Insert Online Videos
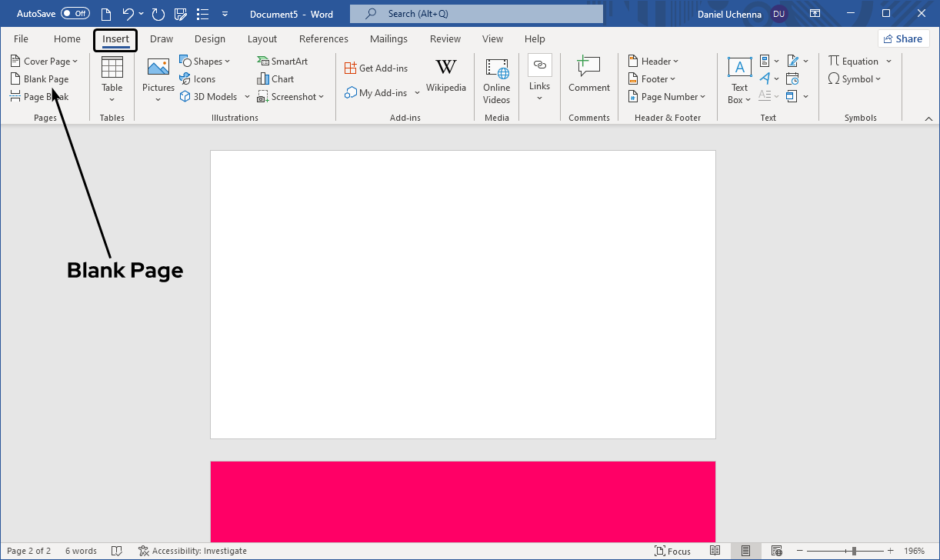 tap(496, 80)
